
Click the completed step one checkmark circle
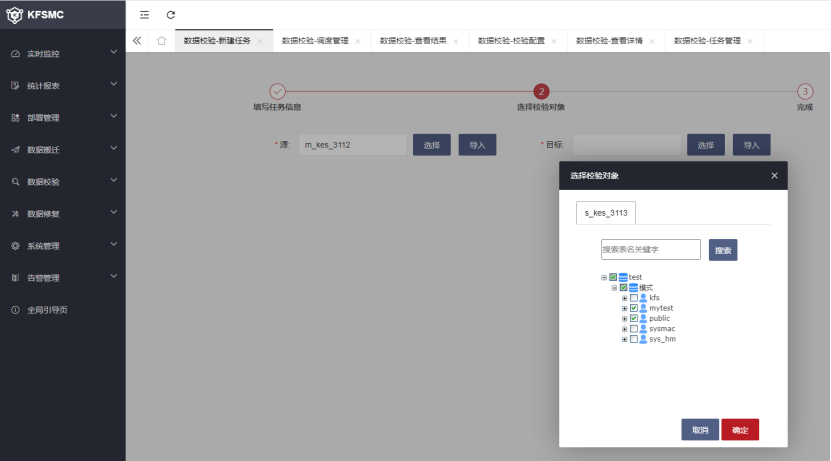tap(277, 91)
